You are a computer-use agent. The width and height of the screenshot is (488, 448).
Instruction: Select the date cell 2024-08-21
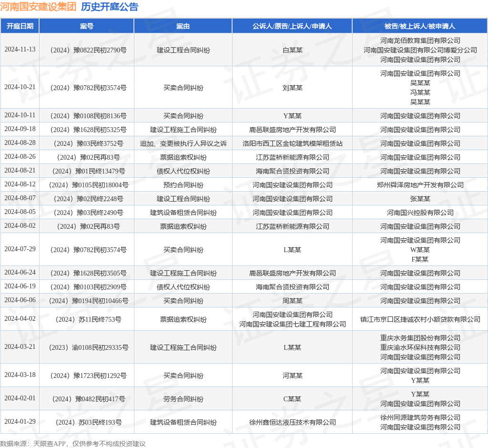20,171
